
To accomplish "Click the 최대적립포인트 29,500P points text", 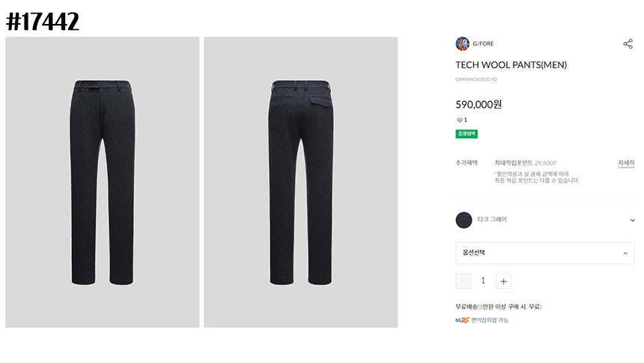I will (x=525, y=162).
